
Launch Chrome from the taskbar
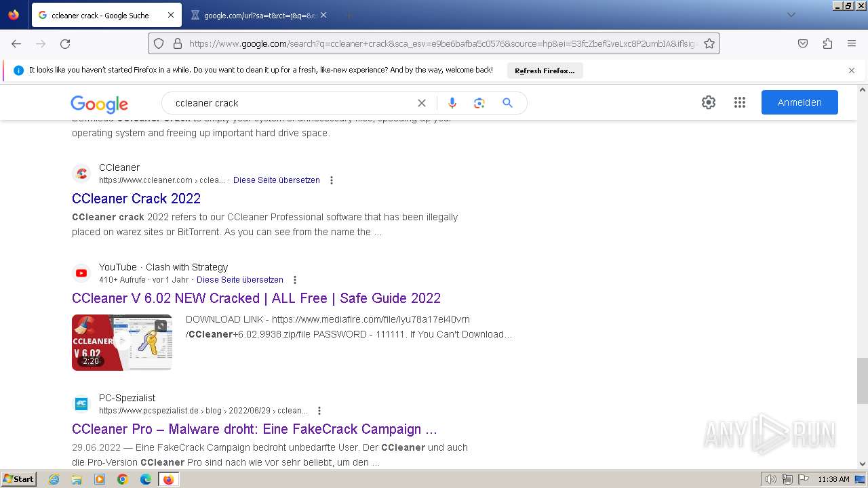(123, 479)
